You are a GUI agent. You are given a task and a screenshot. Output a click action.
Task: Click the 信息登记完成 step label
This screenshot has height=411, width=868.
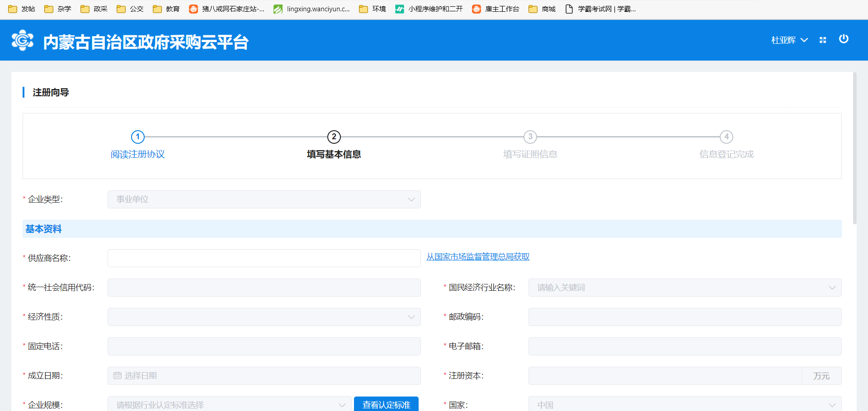click(x=726, y=154)
